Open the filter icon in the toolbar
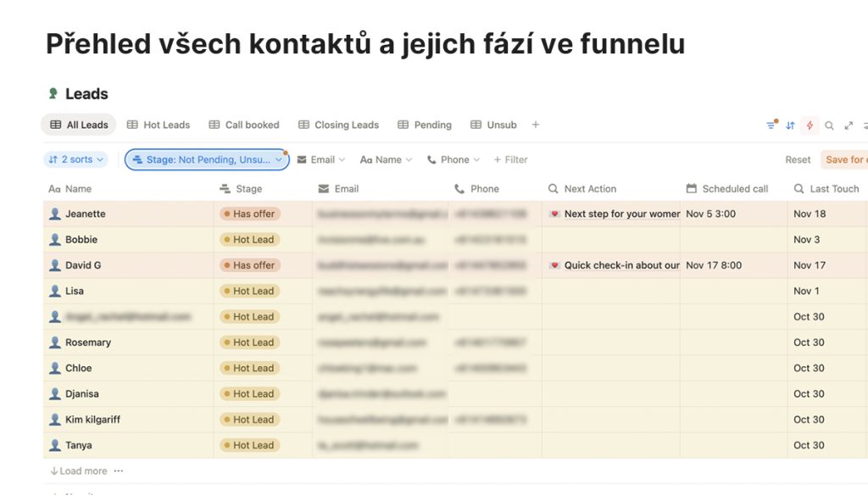Image resolution: width=868 pixels, height=495 pixels. pos(771,125)
